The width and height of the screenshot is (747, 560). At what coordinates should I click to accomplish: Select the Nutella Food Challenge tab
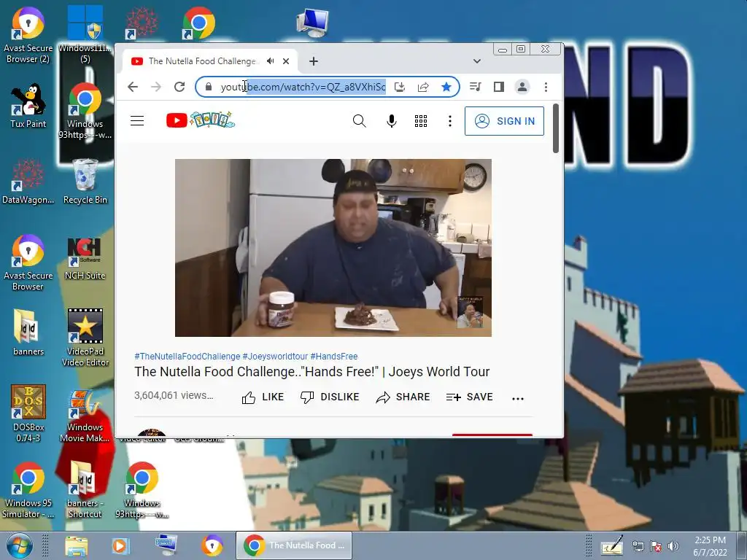(x=209, y=61)
